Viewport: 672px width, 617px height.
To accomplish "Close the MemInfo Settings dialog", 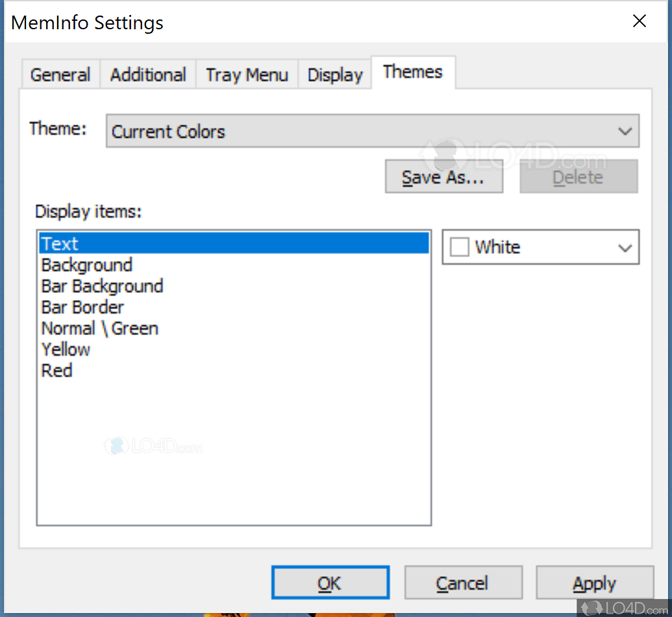I will coord(639,21).
